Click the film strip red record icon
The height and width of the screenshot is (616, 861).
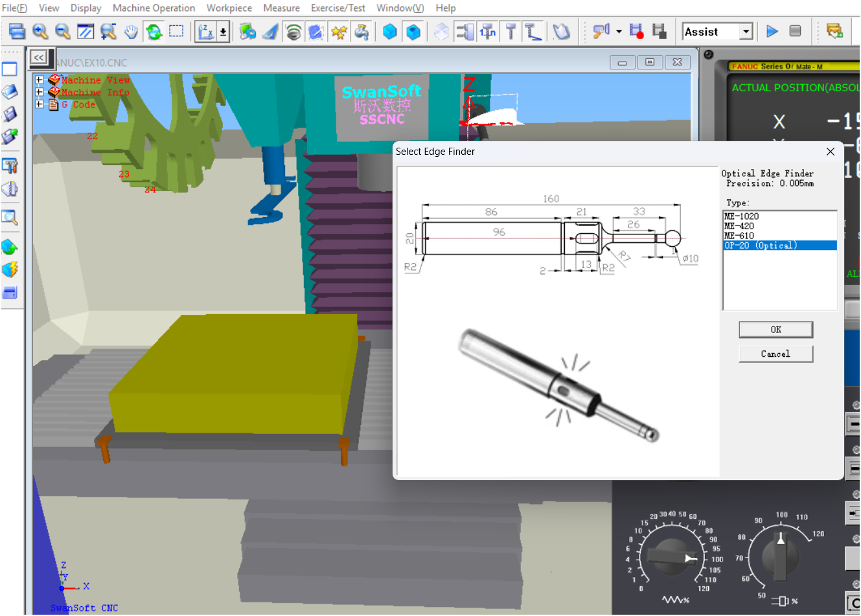pos(636,31)
